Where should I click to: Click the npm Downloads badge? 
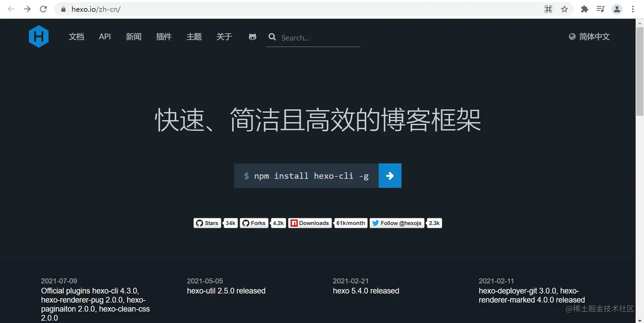pyautogui.click(x=310, y=223)
